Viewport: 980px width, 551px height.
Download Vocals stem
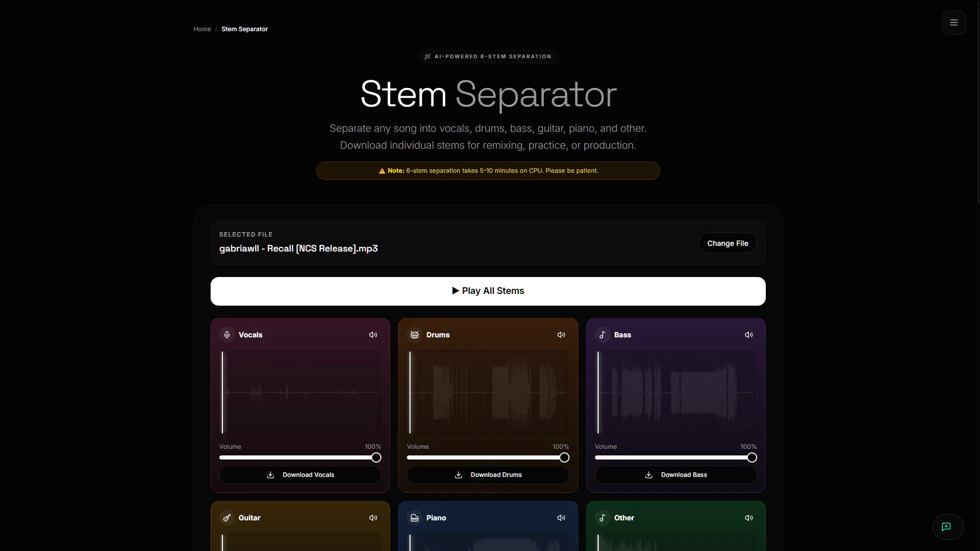(300, 475)
